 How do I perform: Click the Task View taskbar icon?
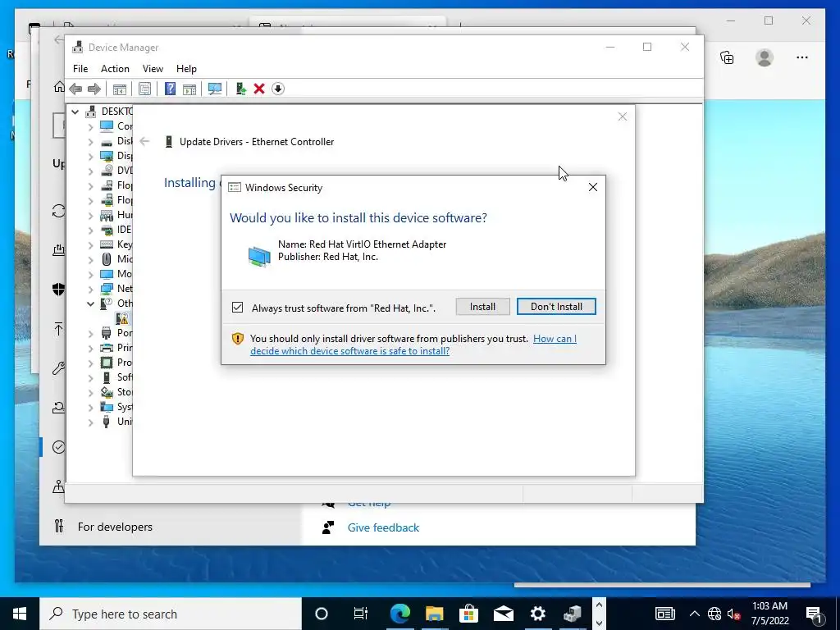(x=361, y=614)
